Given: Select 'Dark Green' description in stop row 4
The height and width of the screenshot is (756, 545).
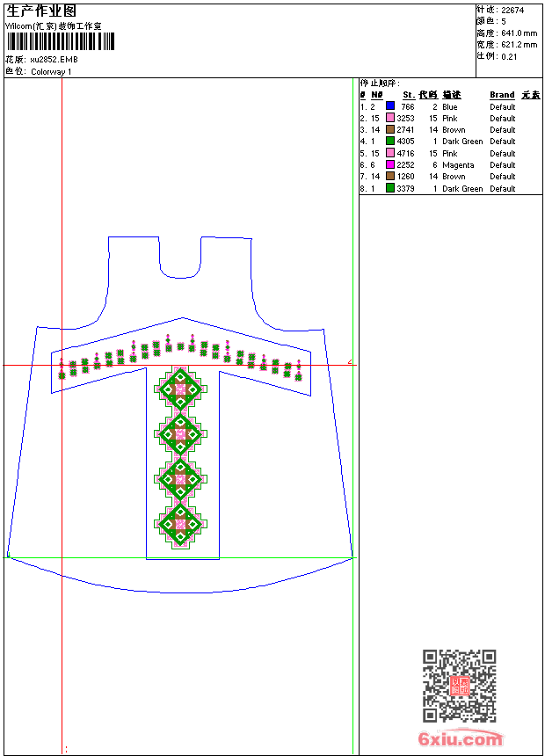Looking at the screenshot, I should point(462,142).
